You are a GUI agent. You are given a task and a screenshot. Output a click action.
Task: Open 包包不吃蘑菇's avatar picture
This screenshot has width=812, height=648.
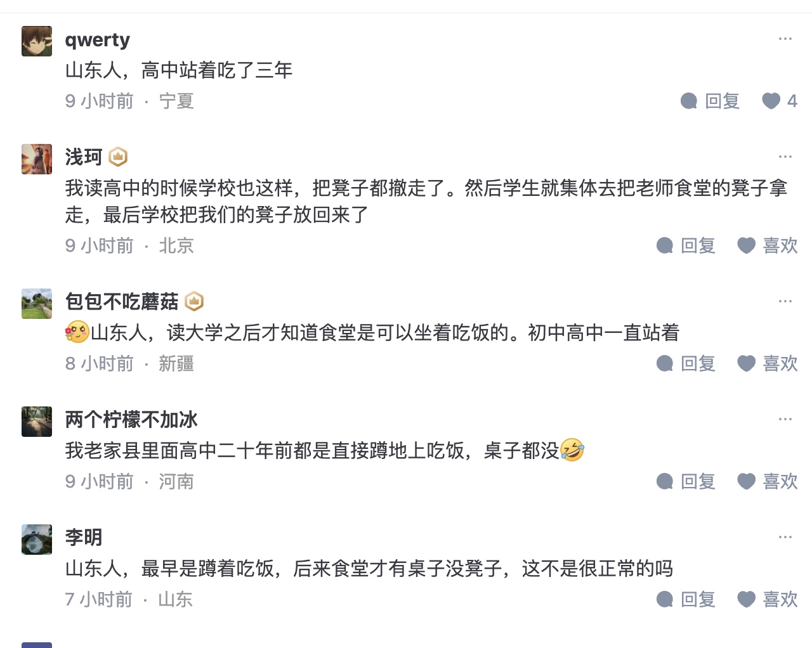click(x=37, y=304)
